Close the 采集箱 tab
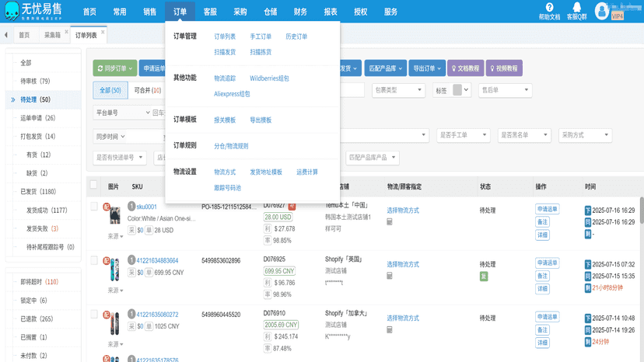 66,32
